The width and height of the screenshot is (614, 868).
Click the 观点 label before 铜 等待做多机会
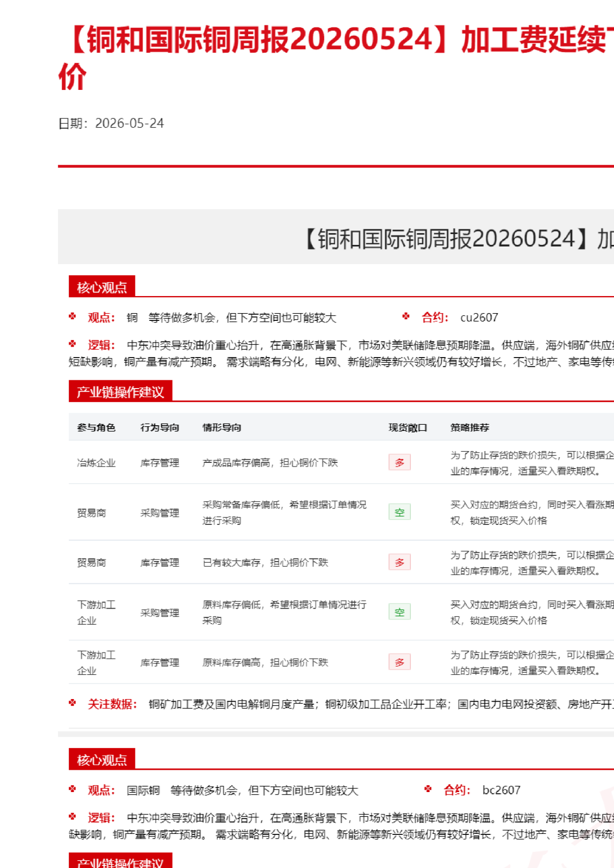coord(101,317)
